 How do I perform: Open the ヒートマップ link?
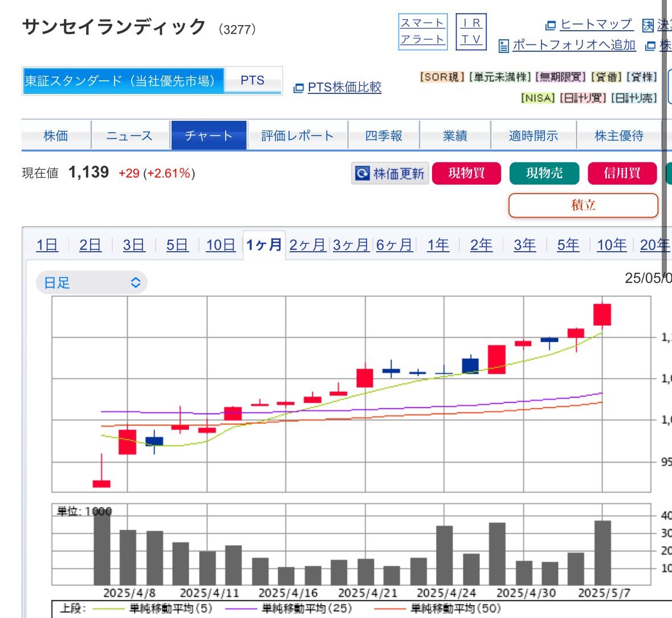[597, 24]
